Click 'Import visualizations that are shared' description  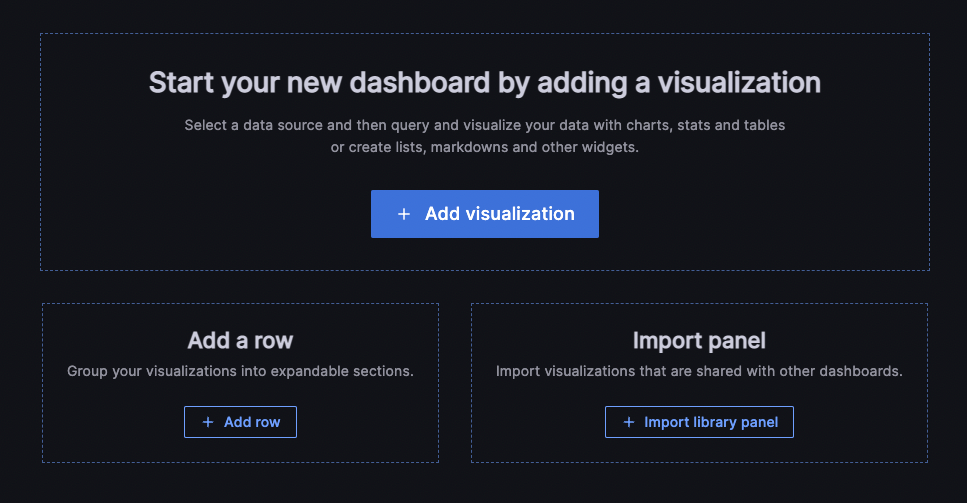coord(699,371)
